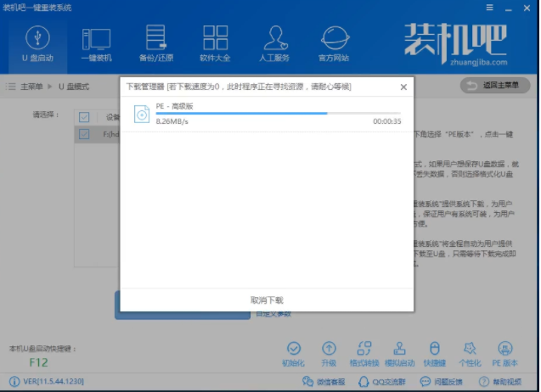
Task: Open the U盘启动 tab
Action: click(35, 43)
